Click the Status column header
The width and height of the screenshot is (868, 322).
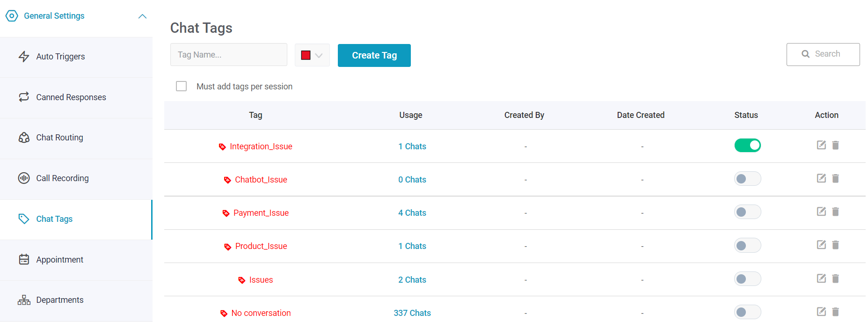tap(746, 115)
